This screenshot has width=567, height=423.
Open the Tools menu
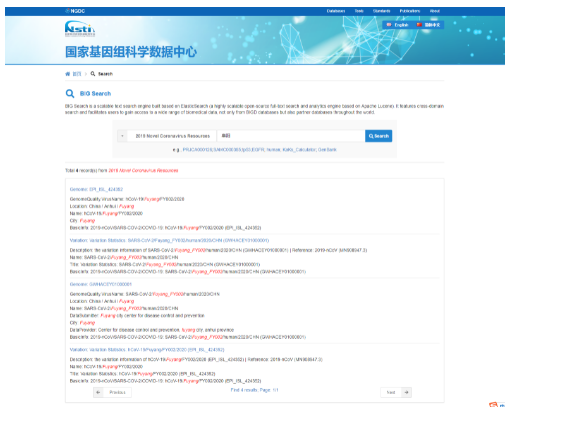click(359, 11)
